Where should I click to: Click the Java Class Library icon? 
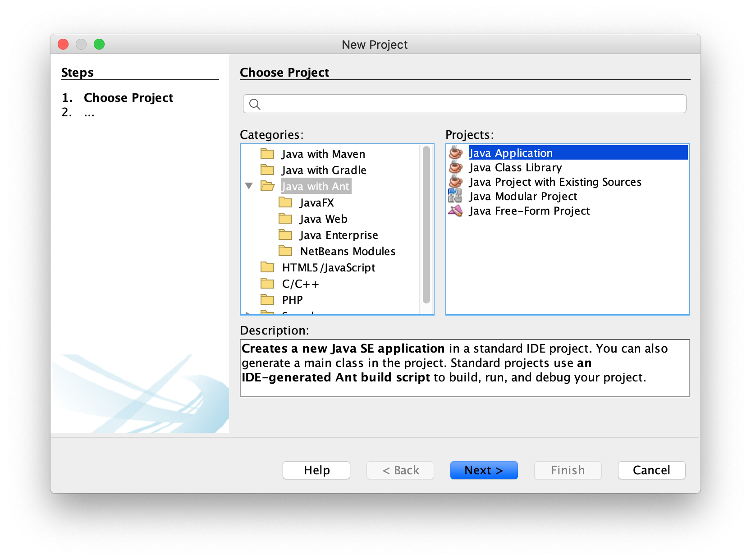coord(456,167)
